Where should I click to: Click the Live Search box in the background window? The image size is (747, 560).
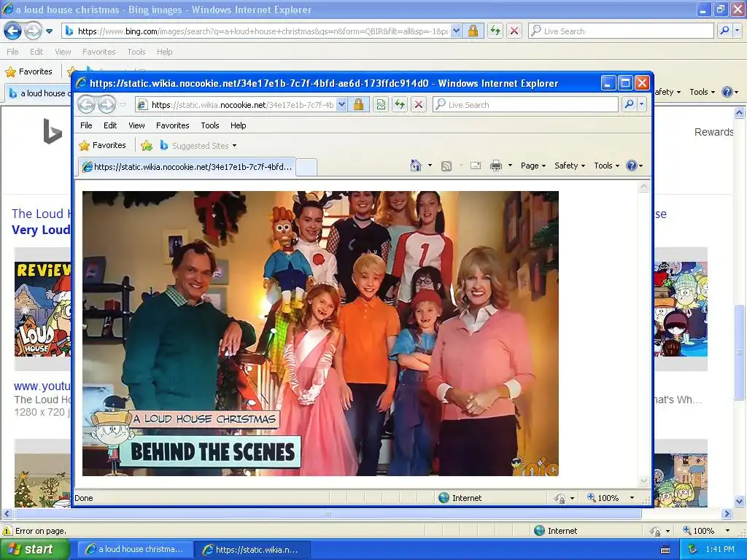(x=621, y=31)
